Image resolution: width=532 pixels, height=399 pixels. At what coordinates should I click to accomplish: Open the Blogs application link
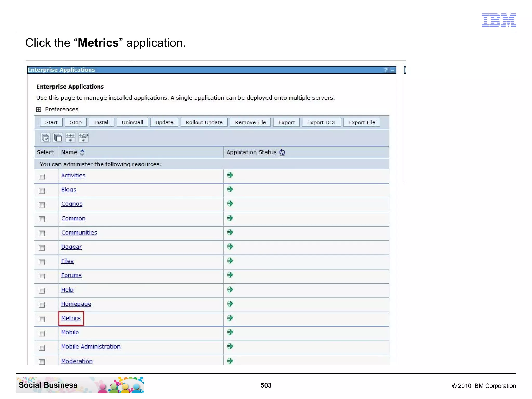tap(69, 190)
